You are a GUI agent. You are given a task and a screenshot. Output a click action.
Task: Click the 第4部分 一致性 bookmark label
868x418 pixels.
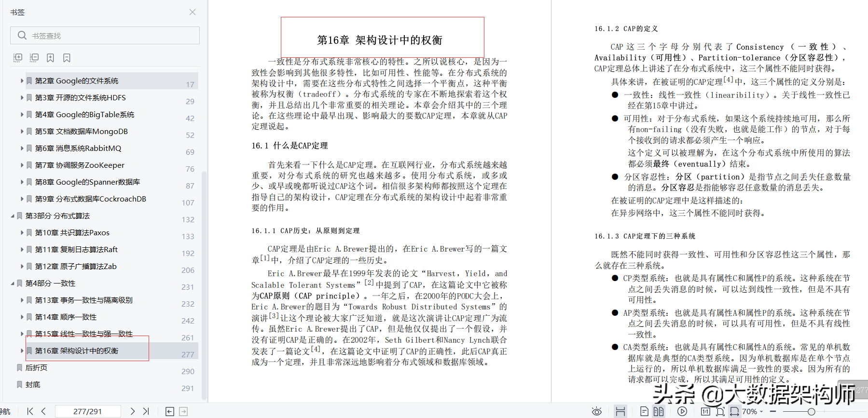(x=50, y=283)
